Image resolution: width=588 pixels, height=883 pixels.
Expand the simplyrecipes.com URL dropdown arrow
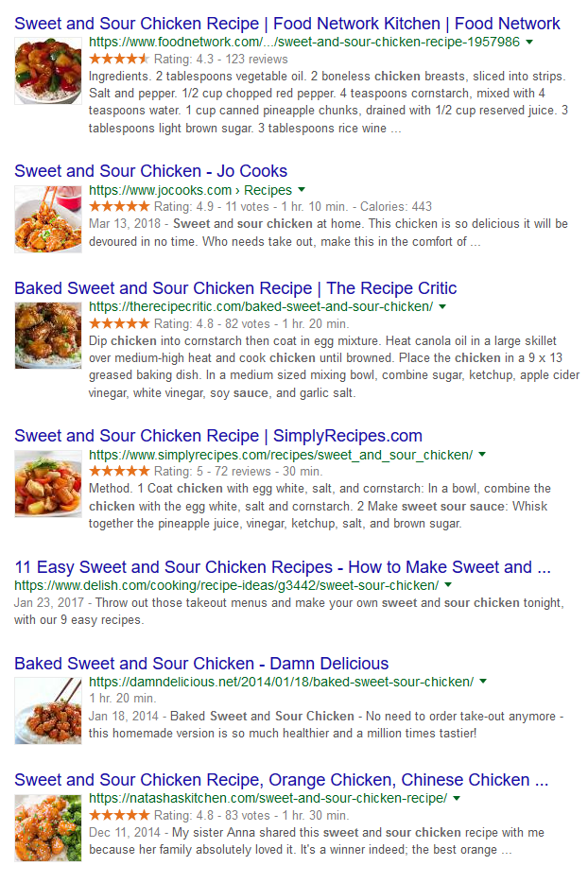tap(482, 455)
